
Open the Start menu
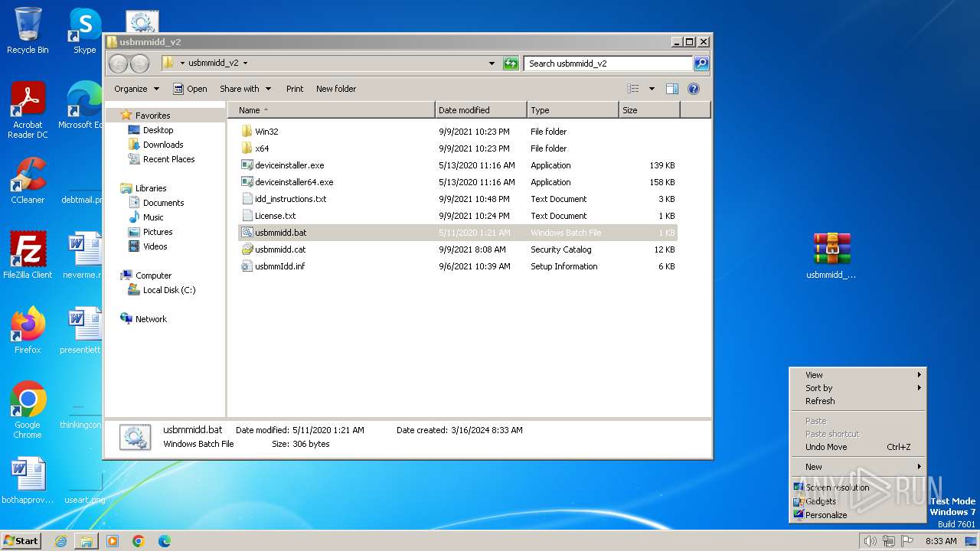21,541
